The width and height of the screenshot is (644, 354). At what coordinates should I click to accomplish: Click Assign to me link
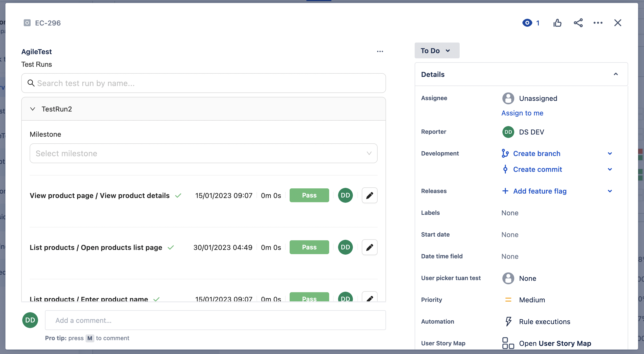click(522, 113)
